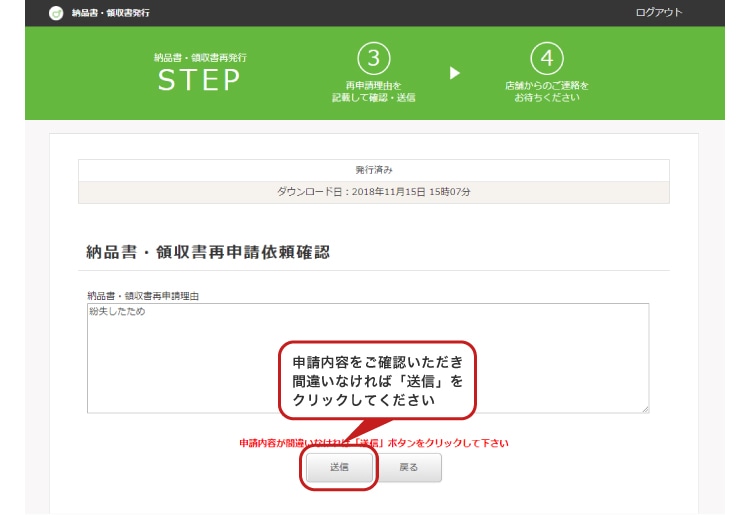Click the ログアウト link

[658, 12]
